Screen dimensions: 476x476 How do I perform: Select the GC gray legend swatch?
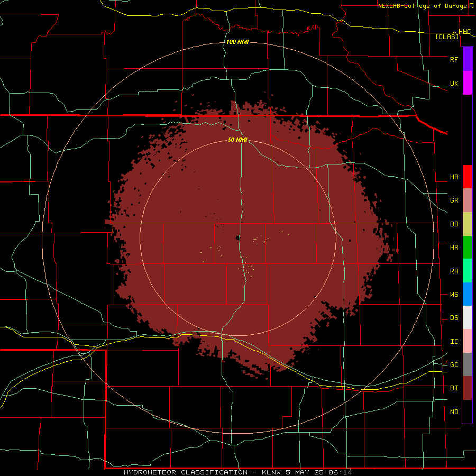(467, 364)
